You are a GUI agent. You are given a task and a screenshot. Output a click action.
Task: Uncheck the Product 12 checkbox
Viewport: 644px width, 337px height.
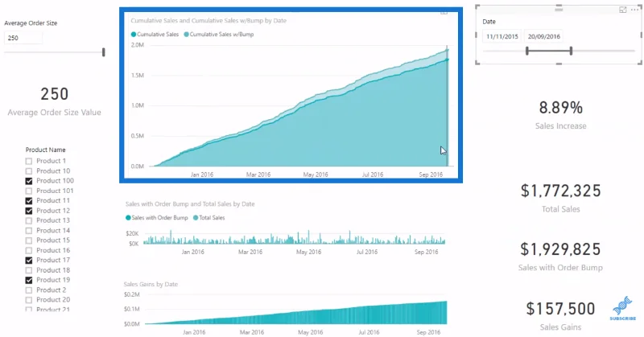pyautogui.click(x=29, y=211)
